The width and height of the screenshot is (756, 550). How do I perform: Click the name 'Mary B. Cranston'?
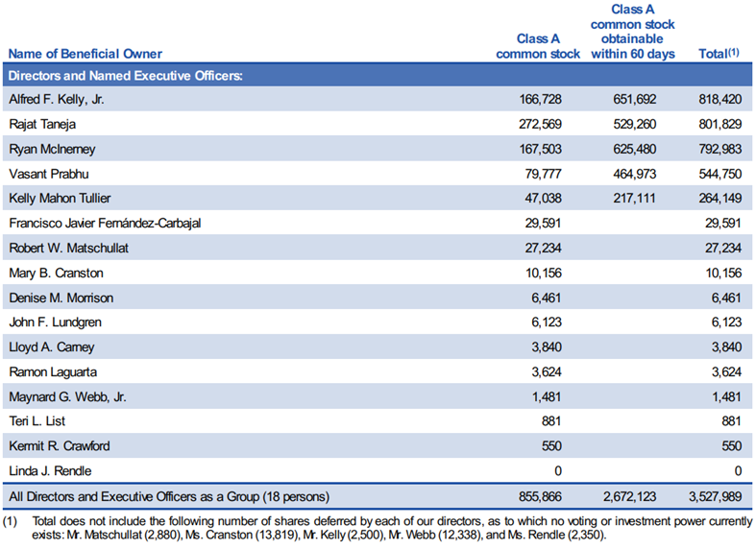(56, 273)
